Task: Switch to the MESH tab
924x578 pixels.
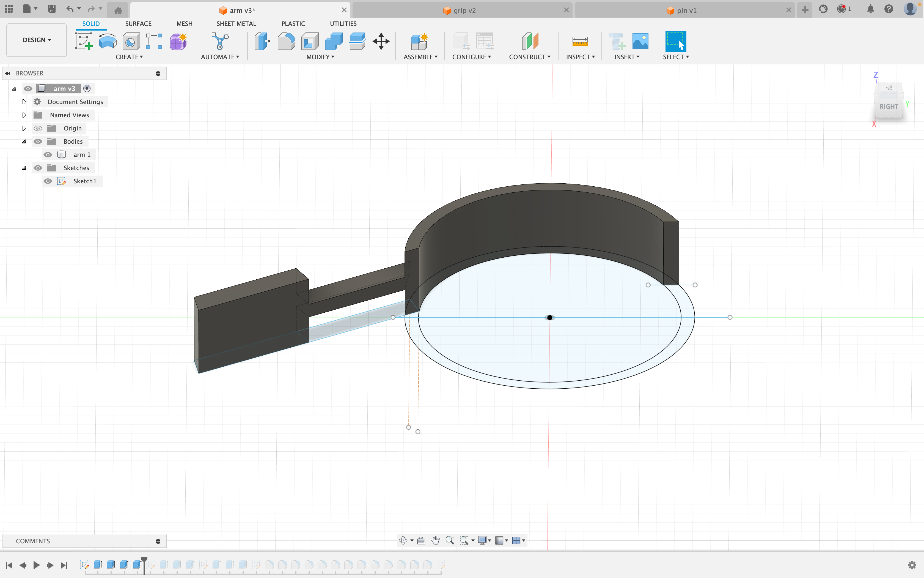Action: (185, 23)
